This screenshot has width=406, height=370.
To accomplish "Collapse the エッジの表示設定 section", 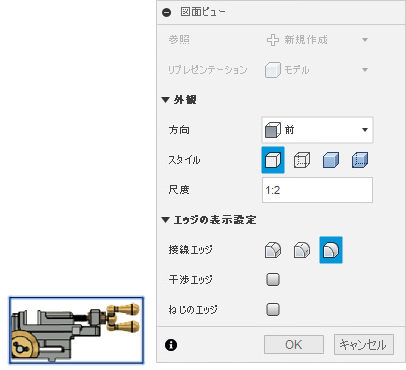I will click(x=165, y=220).
